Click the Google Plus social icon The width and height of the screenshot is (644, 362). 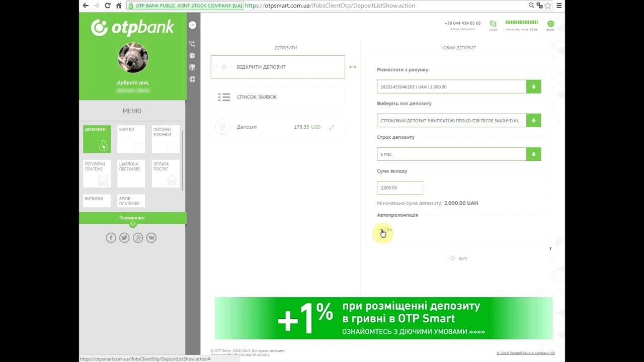click(138, 238)
